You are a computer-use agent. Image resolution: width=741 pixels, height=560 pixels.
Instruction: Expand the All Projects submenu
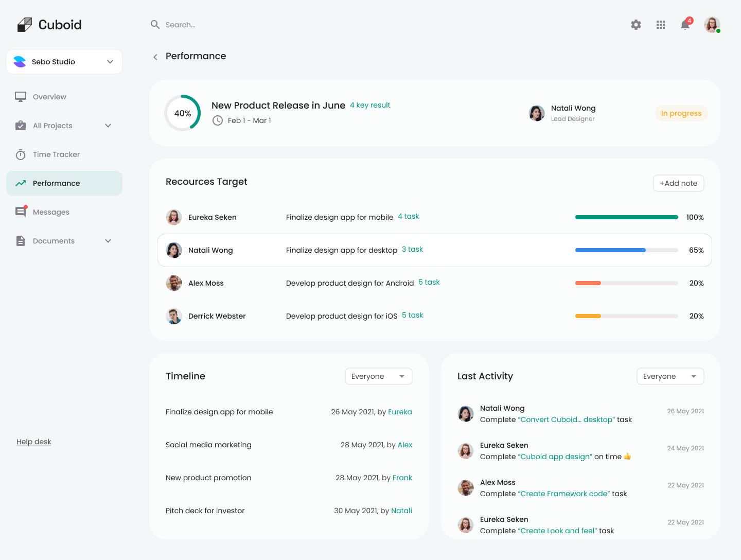tap(108, 126)
